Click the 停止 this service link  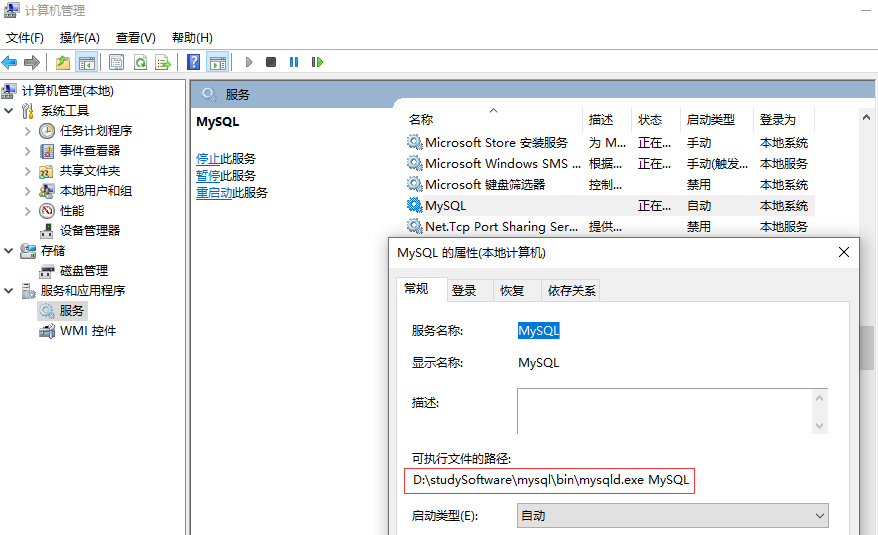point(208,159)
